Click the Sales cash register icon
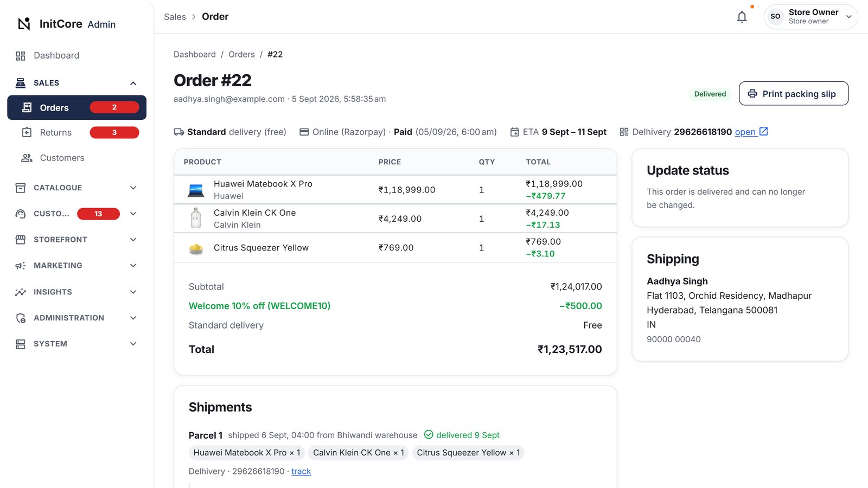Viewport: 868px width, 488px height. [21, 83]
